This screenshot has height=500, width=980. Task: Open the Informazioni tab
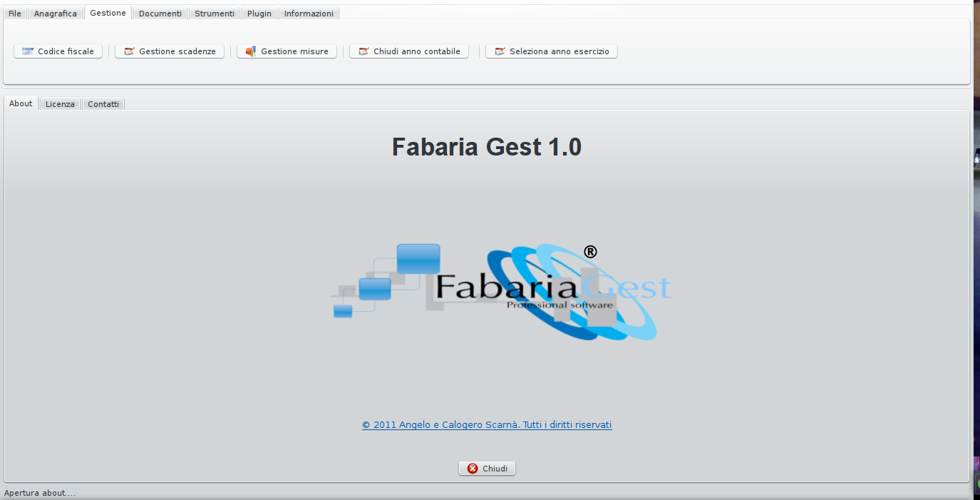coord(309,14)
